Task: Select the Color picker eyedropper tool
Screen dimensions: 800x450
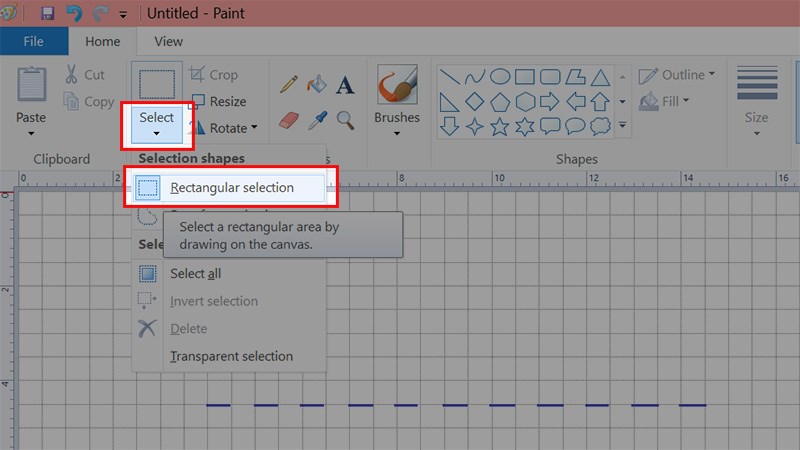Action: click(317, 121)
